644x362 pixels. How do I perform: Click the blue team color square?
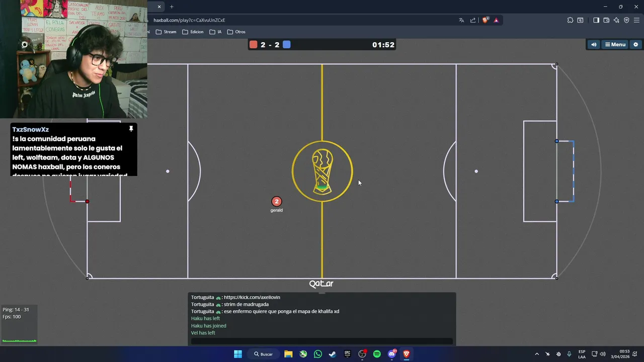click(286, 45)
